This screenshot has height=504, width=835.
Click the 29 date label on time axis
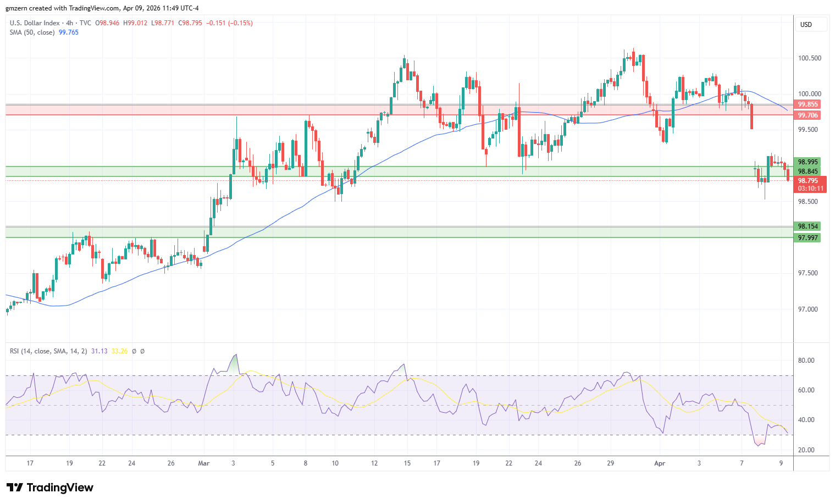tap(611, 463)
